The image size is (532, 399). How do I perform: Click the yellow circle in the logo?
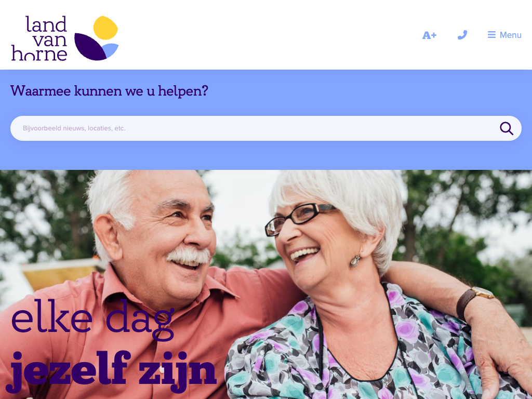coord(105,28)
